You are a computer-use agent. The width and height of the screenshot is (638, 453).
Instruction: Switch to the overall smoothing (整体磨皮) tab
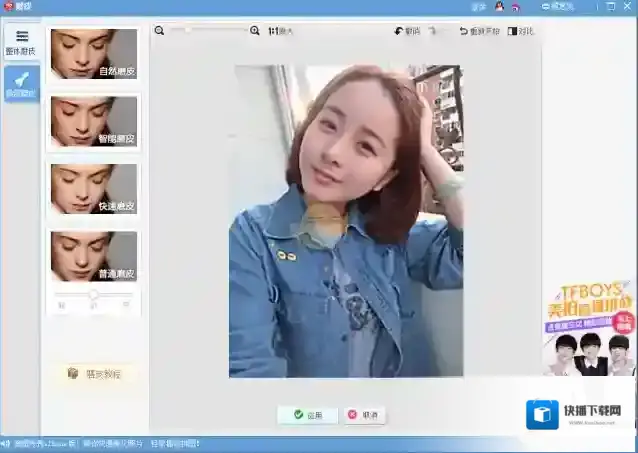[x=21, y=44]
